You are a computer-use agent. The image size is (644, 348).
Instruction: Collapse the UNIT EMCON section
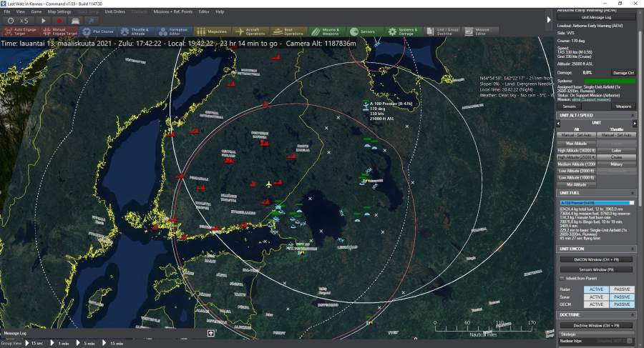pos(632,248)
